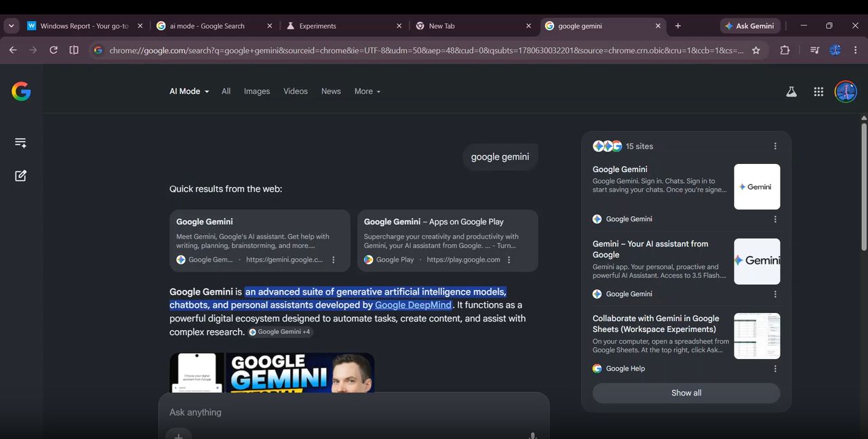Viewport: 868px width, 439px height.
Task: Open a new browser tab with plus button
Action: 678,26
